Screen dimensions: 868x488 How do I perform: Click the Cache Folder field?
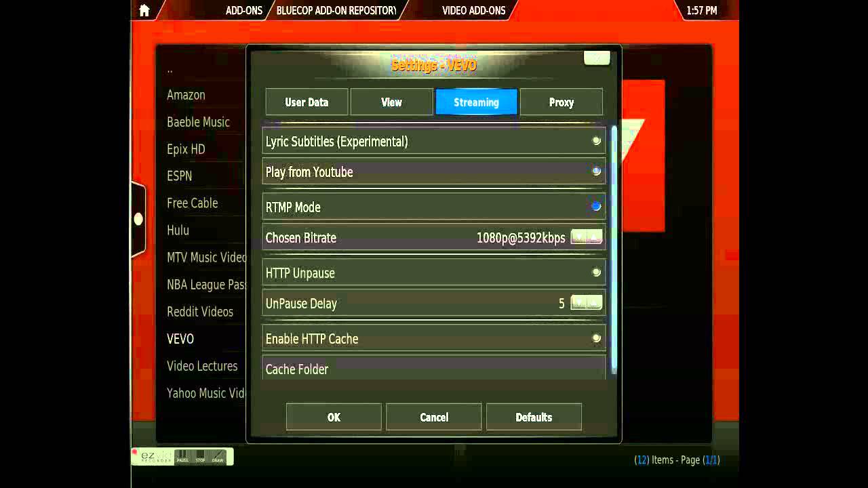434,367
